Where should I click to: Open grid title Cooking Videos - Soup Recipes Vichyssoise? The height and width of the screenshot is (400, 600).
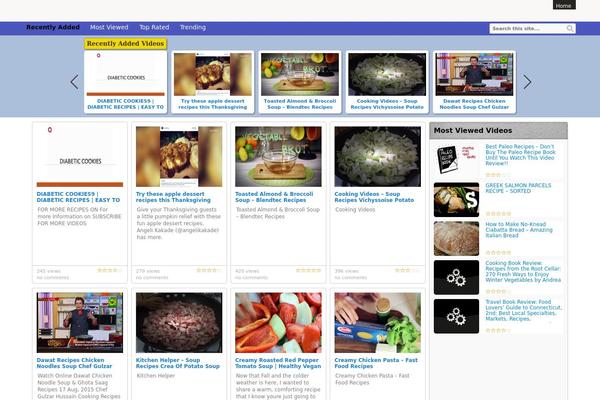click(x=374, y=197)
